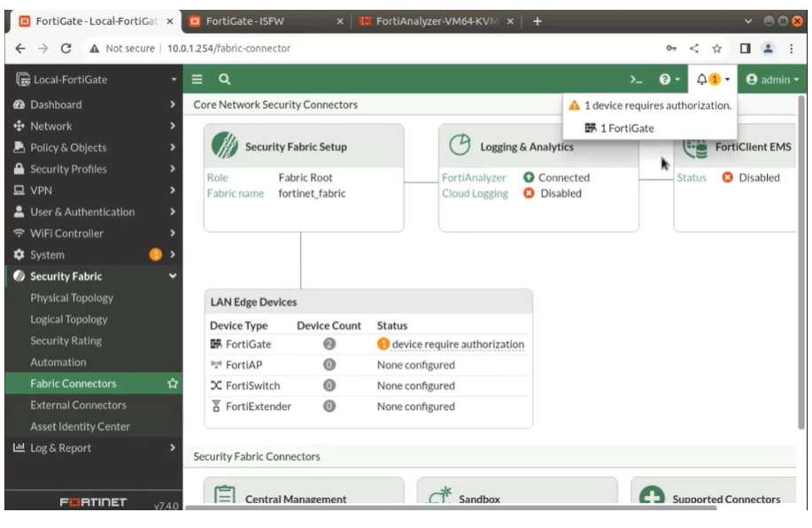Open Logical Topology page
The height and width of the screenshot is (528, 812).
(69, 319)
